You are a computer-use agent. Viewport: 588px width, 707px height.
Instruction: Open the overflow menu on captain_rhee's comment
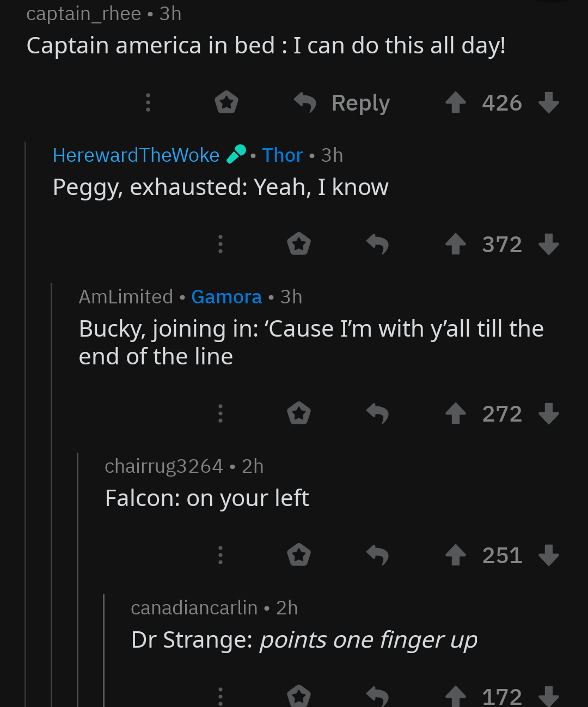(148, 102)
